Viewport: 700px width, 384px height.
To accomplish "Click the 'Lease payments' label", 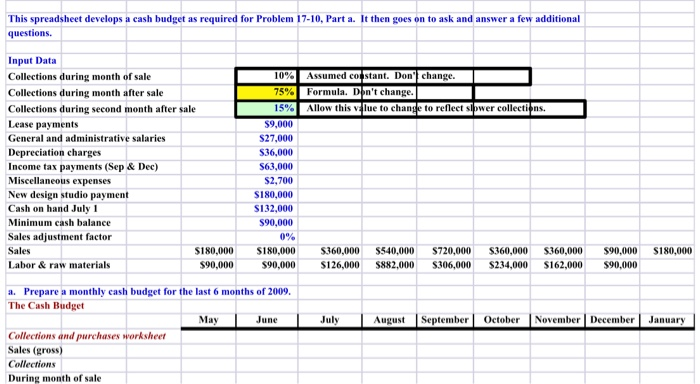I will click(x=43, y=124).
